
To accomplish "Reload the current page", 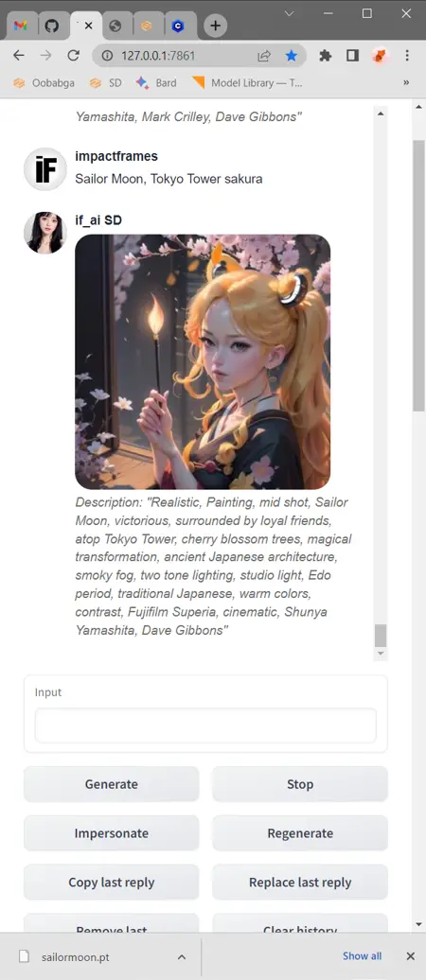I will 73,56.
